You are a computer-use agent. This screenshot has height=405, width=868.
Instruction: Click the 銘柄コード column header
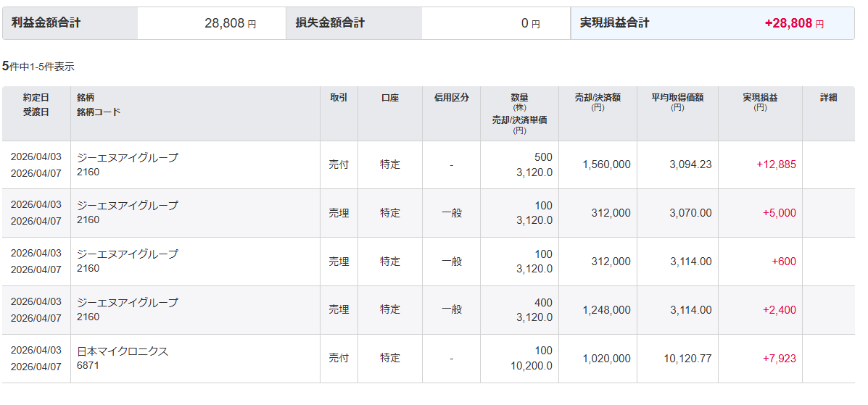[x=99, y=112]
